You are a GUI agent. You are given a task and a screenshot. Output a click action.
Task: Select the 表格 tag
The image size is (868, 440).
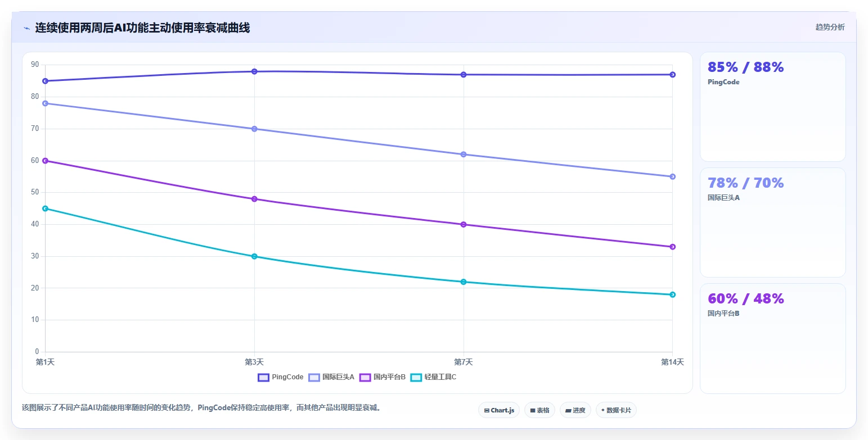pyautogui.click(x=539, y=410)
